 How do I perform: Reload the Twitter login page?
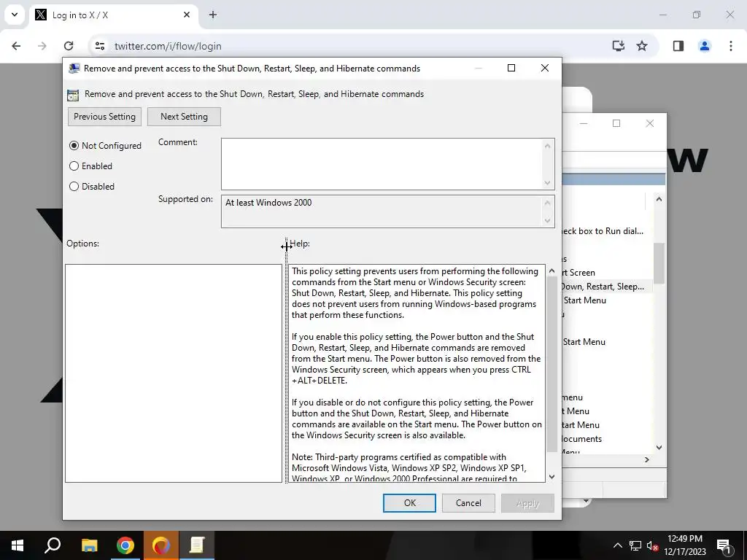point(69,46)
